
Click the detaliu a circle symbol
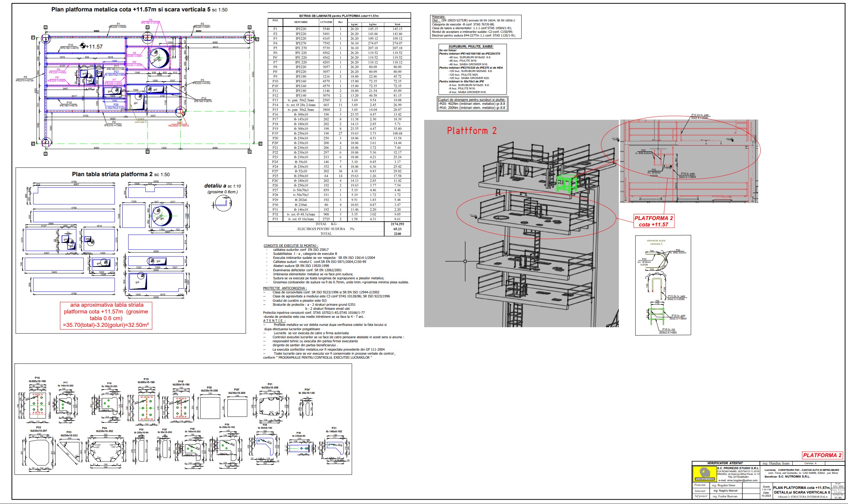223,203
